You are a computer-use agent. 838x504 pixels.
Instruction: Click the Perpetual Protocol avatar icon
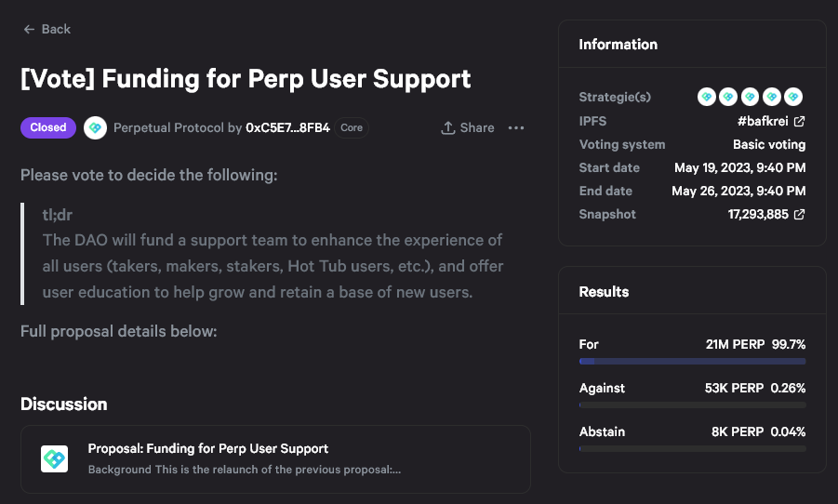click(x=95, y=127)
